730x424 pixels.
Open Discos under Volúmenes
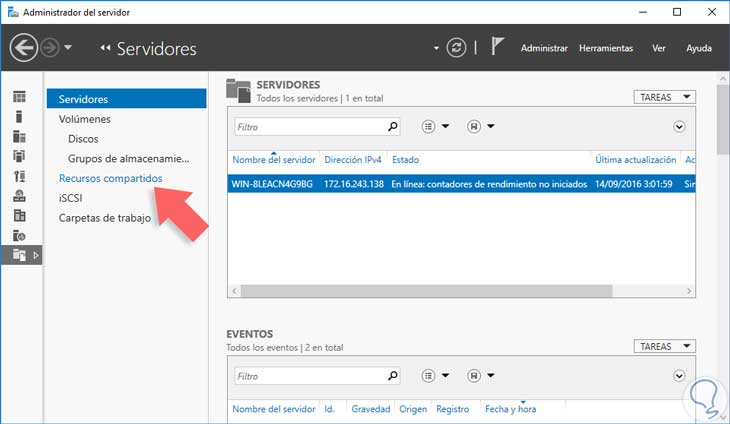(x=83, y=139)
